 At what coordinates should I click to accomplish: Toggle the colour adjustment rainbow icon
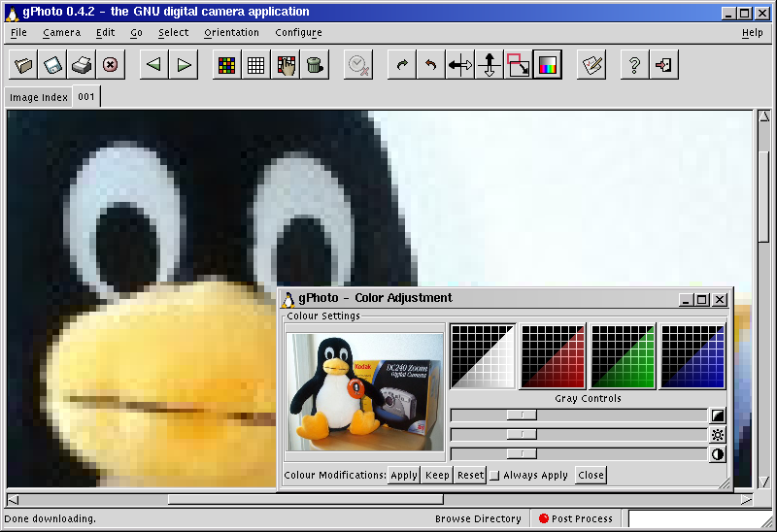pos(548,64)
